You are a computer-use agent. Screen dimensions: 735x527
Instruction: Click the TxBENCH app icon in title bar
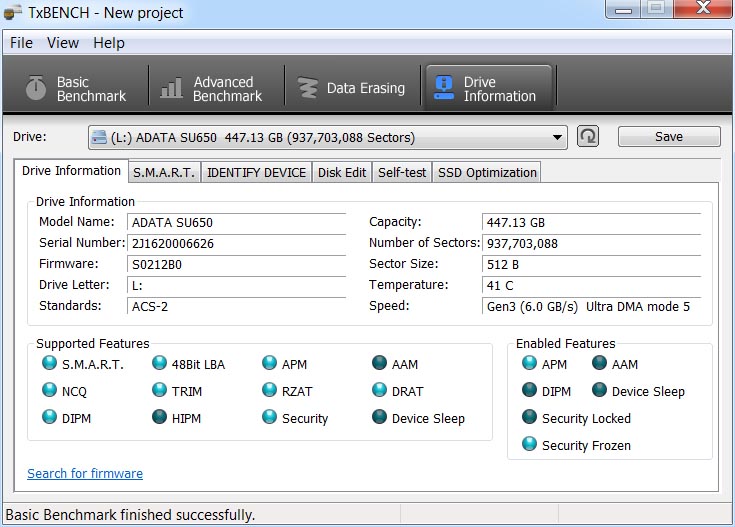pos(13,12)
